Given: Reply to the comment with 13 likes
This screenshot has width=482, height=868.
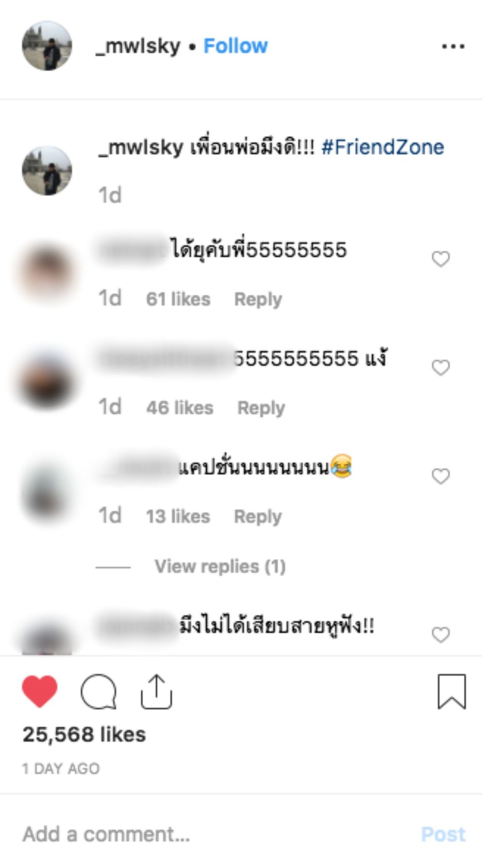Looking at the screenshot, I should pyautogui.click(x=258, y=516).
